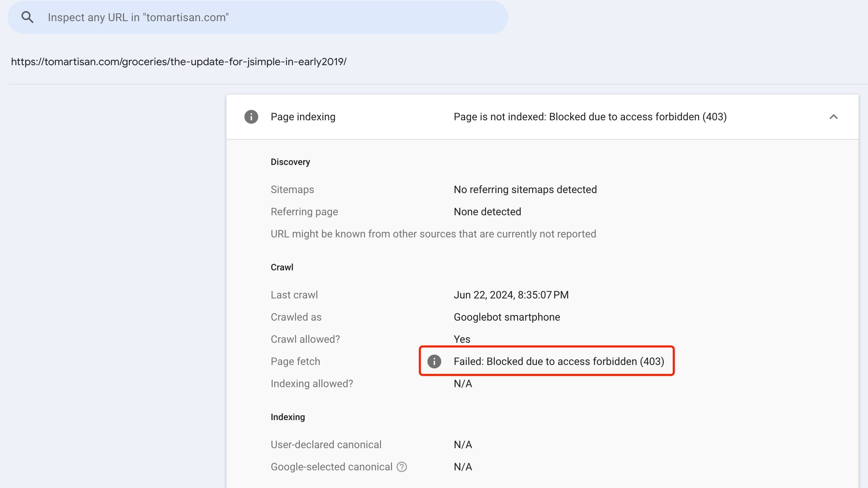Select the Failed: Blocked (403) fetch message
868x488 pixels.
coord(558,361)
